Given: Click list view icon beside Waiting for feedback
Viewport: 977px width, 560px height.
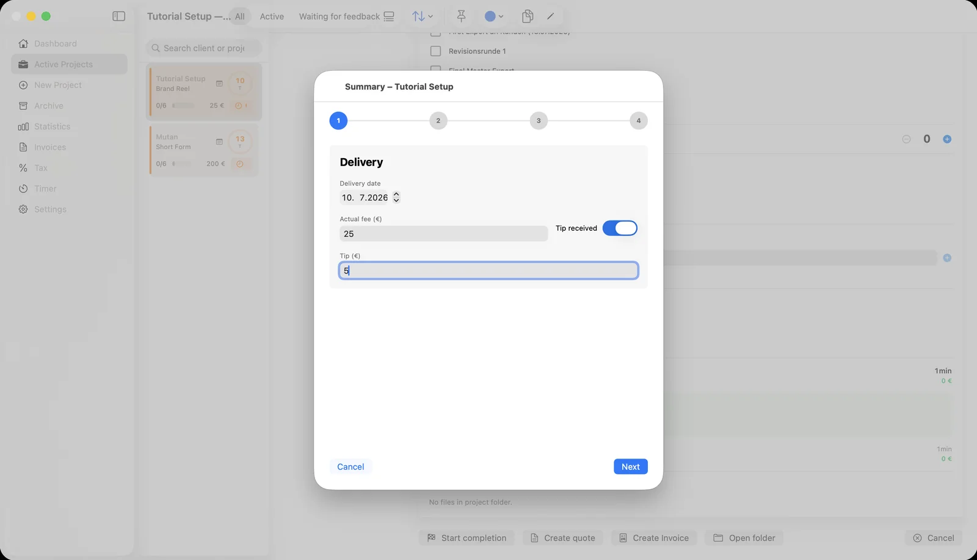Looking at the screenshot, I should click(389, 16).
